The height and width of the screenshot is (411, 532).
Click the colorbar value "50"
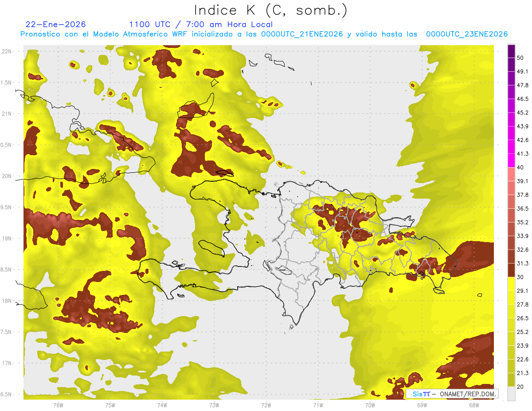[x=520, y=58]
